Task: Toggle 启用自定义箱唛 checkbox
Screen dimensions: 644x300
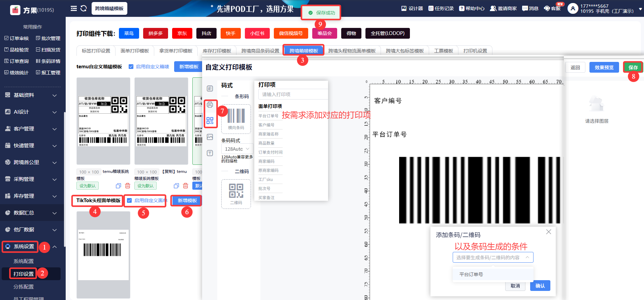Action: [x=131, y=67]
